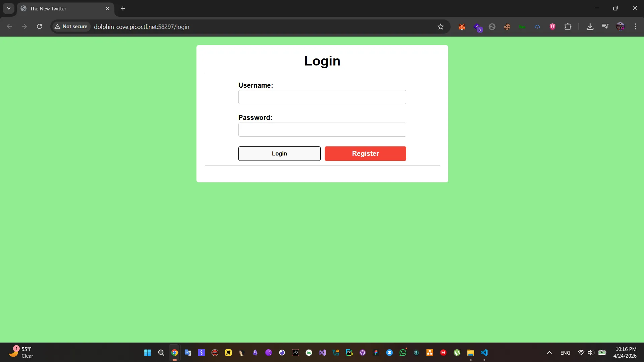Click the Login button
Image resolution: width=644 pixels, height=362 pixels.
pos(279,153)
